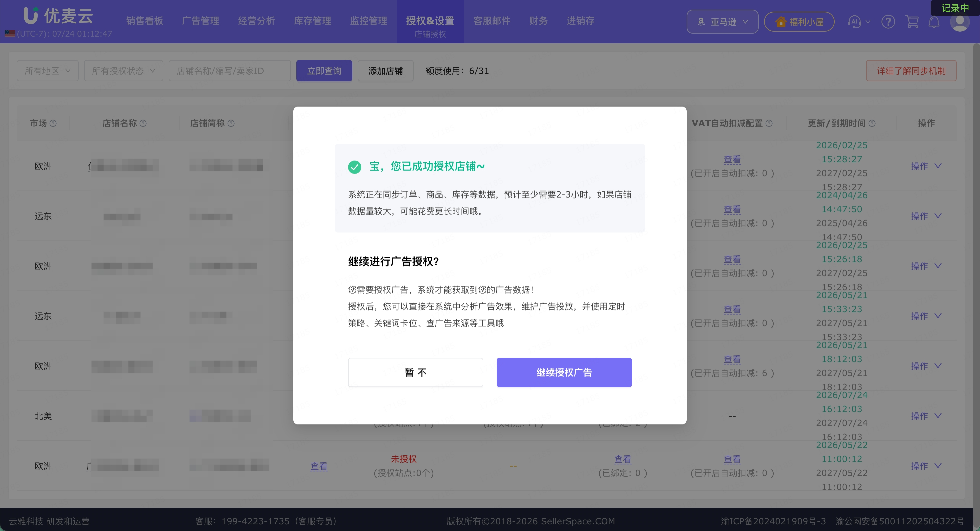Select the 授权&设置 tab
The height and width of the screenshot is (531, 980).
(430, 22)
